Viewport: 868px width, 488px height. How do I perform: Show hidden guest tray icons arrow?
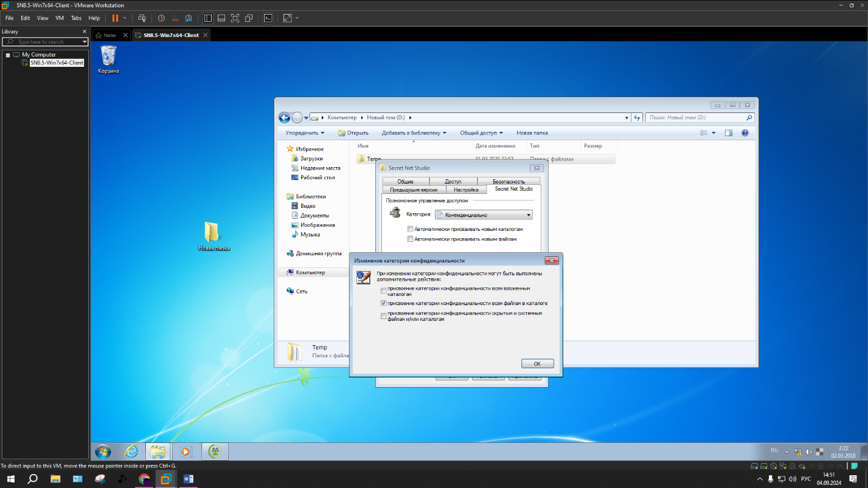coord(786,452)
